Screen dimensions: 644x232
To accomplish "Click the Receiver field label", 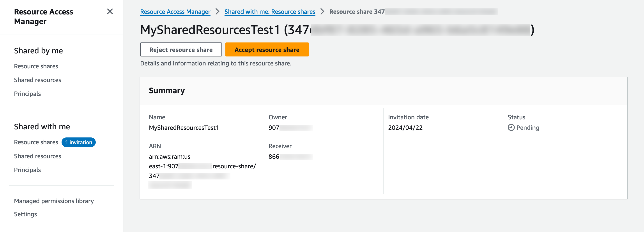I will click(x=280, y=146).
